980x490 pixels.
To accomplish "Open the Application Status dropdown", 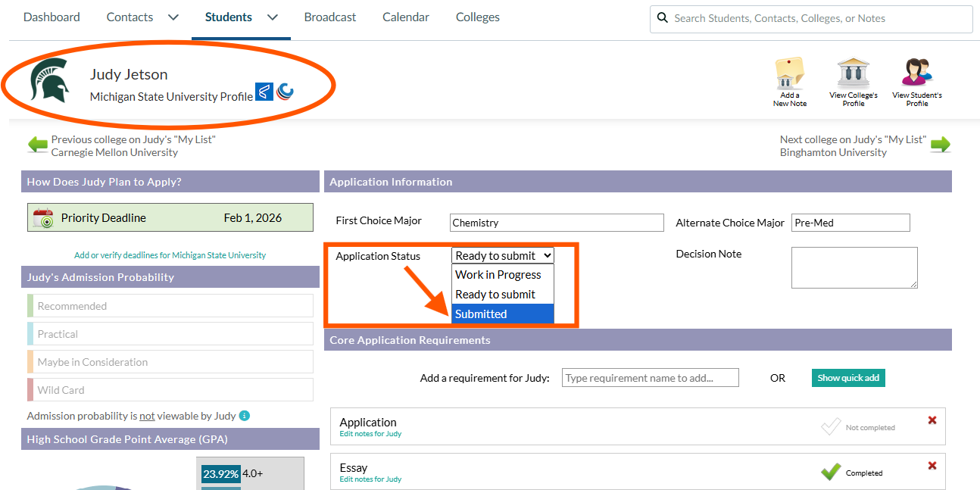I will point(503,256).
